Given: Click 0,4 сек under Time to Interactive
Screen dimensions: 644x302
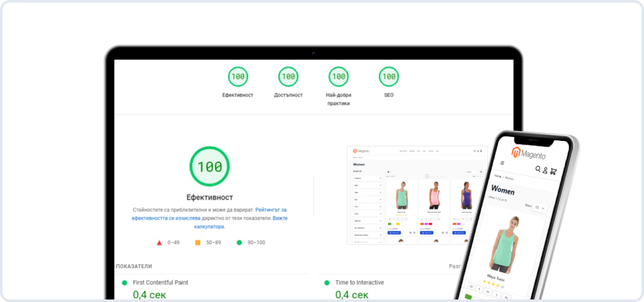Looking at the screenshot, I should click(x=352, y=295).
